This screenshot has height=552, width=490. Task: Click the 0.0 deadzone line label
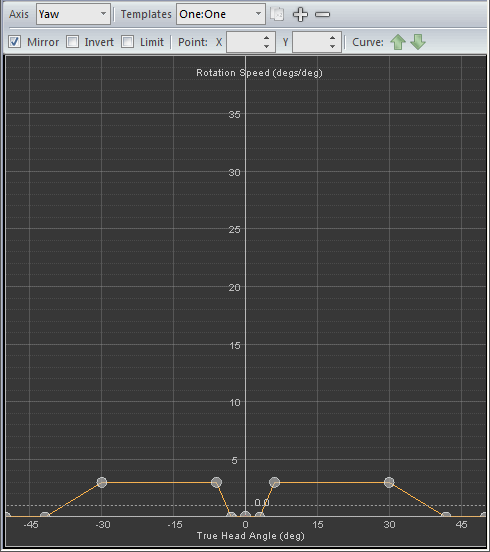(262, 502)
